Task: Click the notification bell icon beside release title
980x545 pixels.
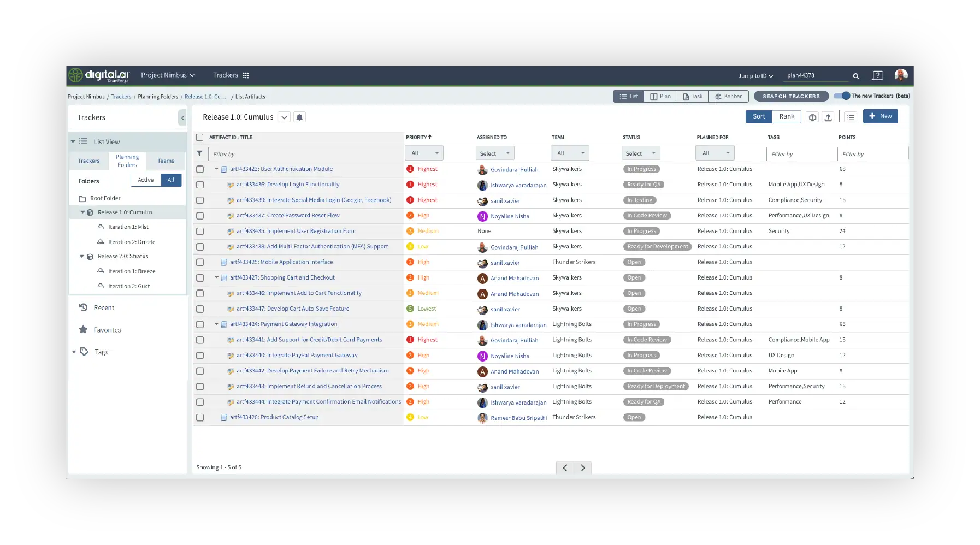Action: 299,117
